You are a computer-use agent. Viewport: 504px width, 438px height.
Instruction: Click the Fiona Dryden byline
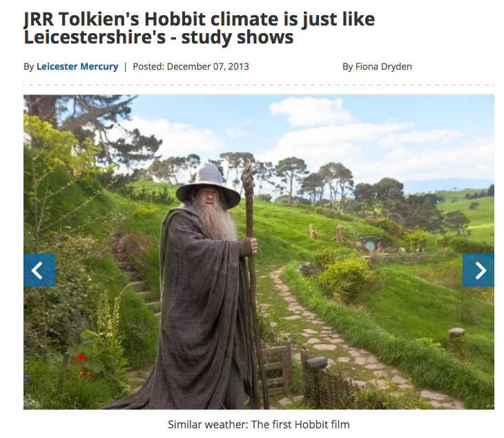[377, 66]
